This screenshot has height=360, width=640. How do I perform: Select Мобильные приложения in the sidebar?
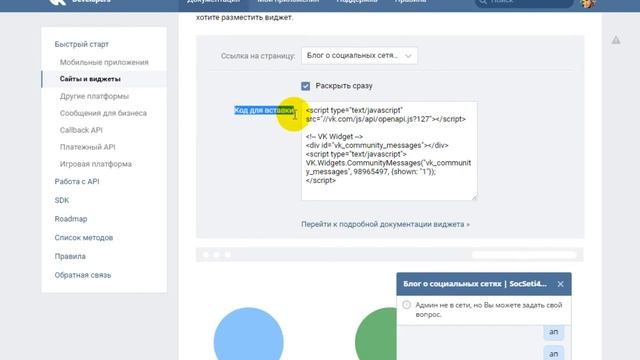pos(104,62)
